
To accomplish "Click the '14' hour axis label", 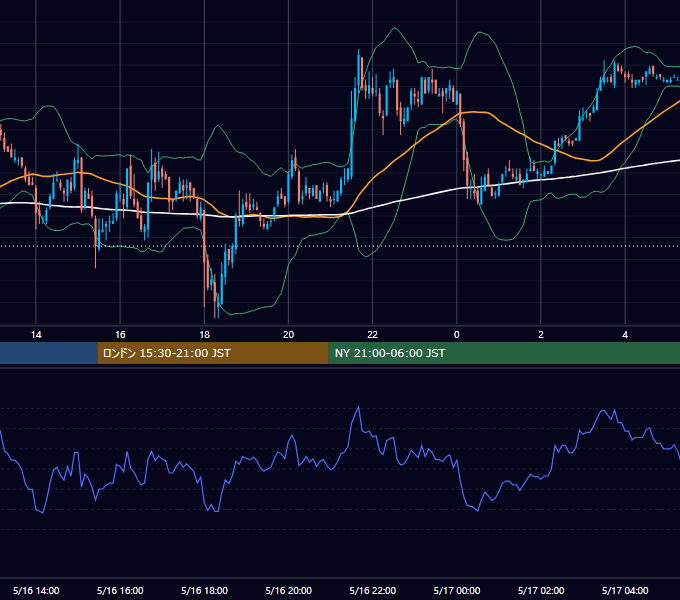I will [36, 335].
